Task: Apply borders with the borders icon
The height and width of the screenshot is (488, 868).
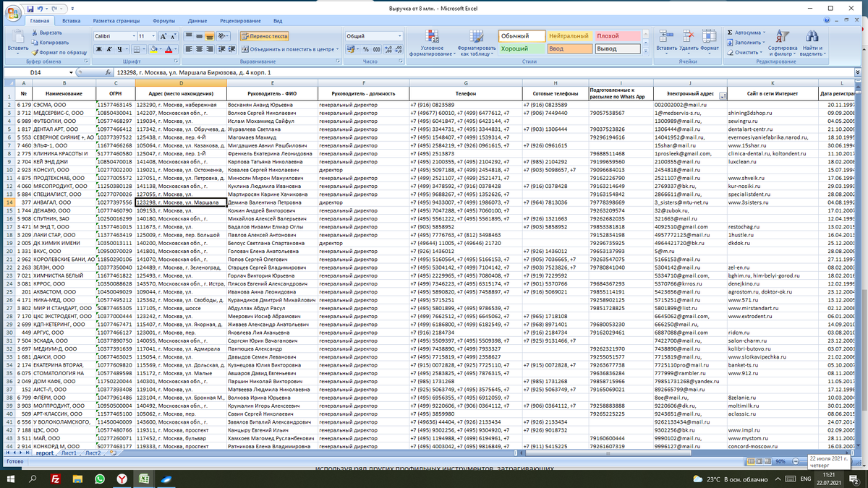Action: pos(137,49)
